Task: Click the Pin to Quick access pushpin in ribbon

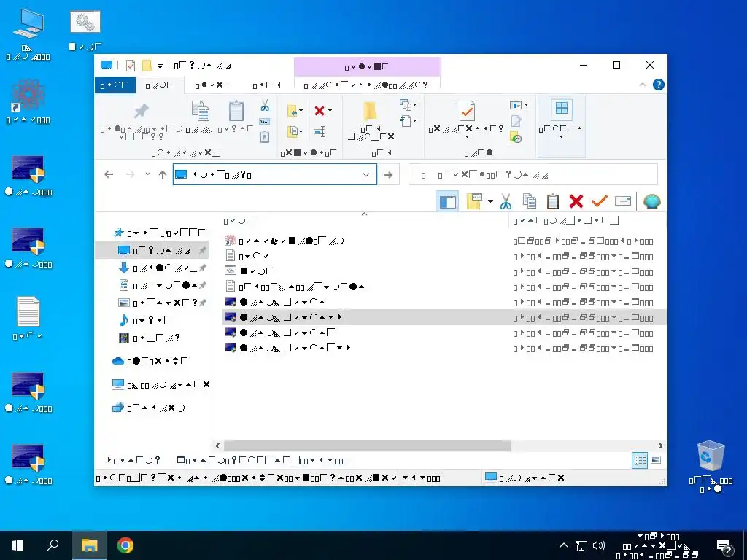Action: [x=141, y=111]
